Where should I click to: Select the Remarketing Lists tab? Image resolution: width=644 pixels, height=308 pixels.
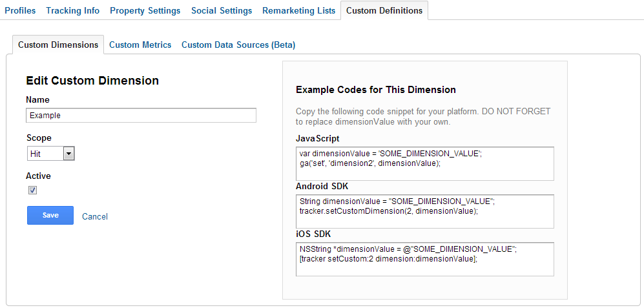[x=298, y=11]
